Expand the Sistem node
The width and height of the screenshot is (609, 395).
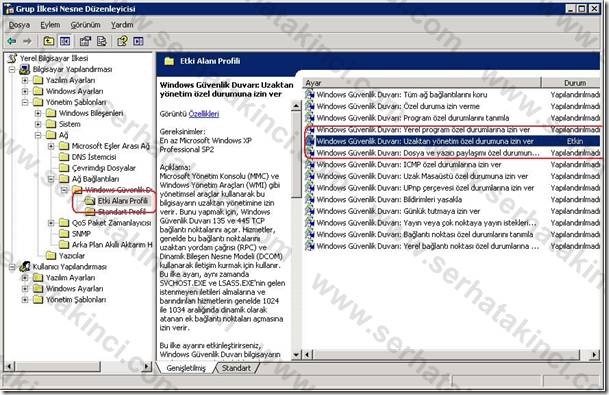coord(38,124)
